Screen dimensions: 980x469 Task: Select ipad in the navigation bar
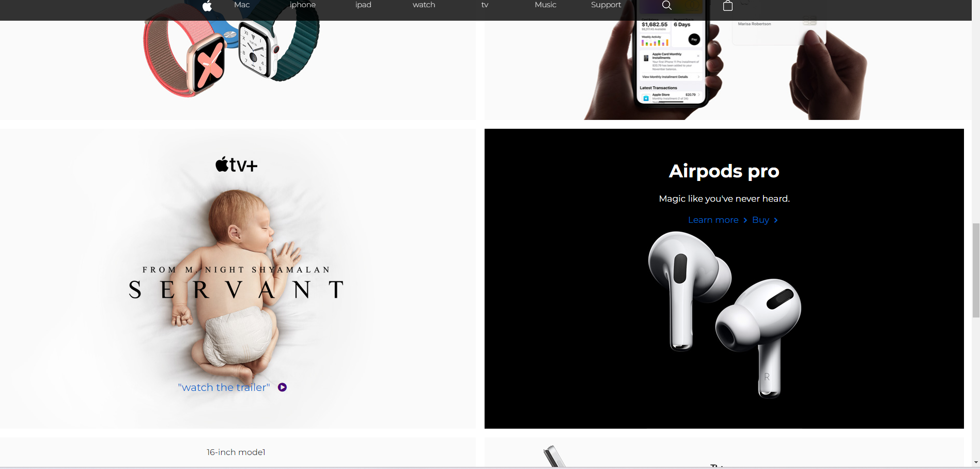[x=363, y=5]
